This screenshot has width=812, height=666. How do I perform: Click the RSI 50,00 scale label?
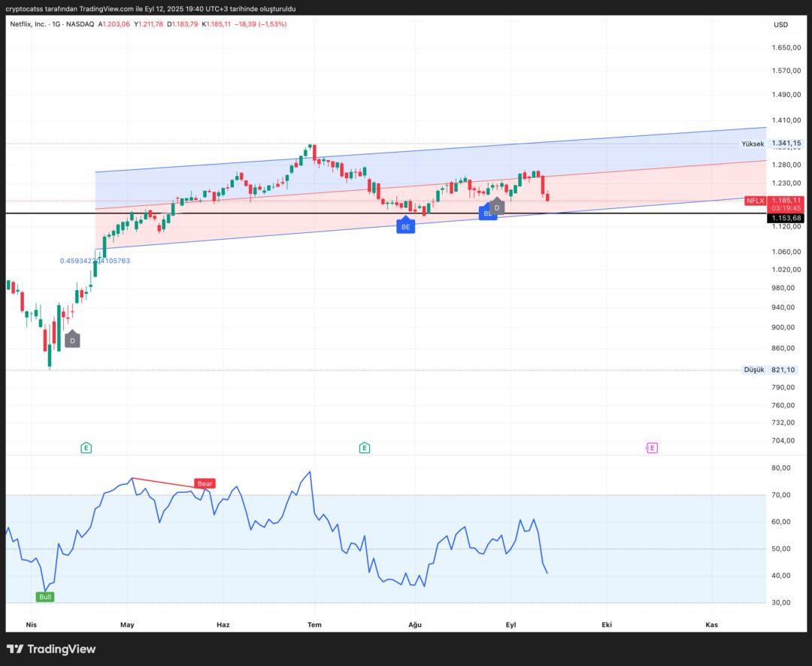coord(781,549)
